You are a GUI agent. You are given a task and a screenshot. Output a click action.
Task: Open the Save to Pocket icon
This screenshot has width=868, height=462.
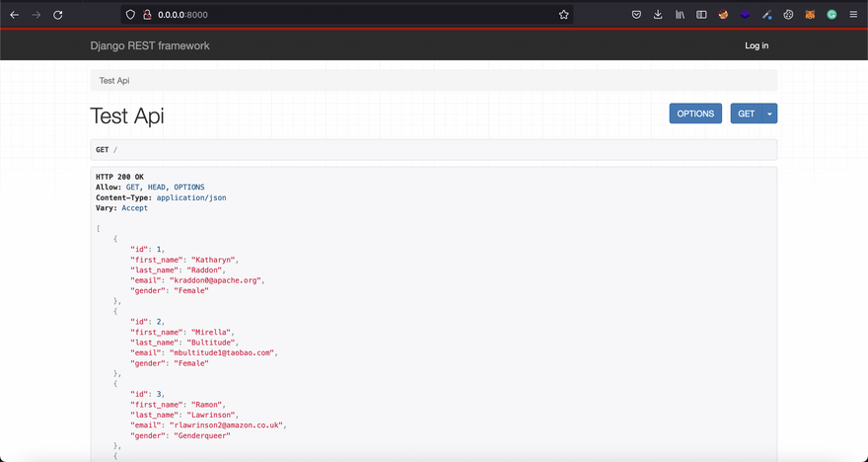[636, 15]
